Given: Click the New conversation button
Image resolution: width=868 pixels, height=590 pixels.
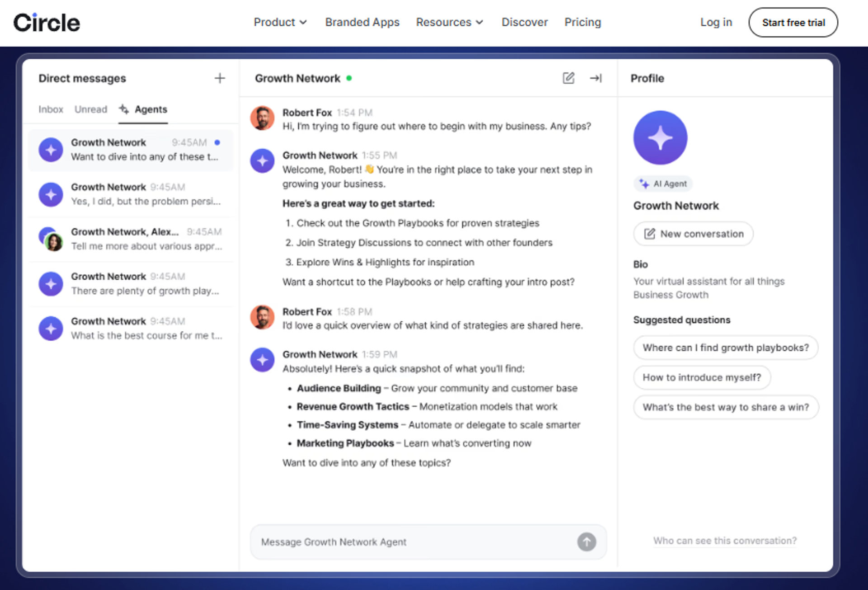Looking at the screenshot, I should 693,233.
